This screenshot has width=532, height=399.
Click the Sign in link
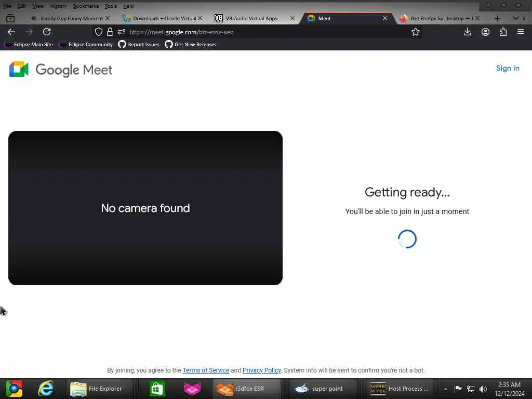(508, 68)
